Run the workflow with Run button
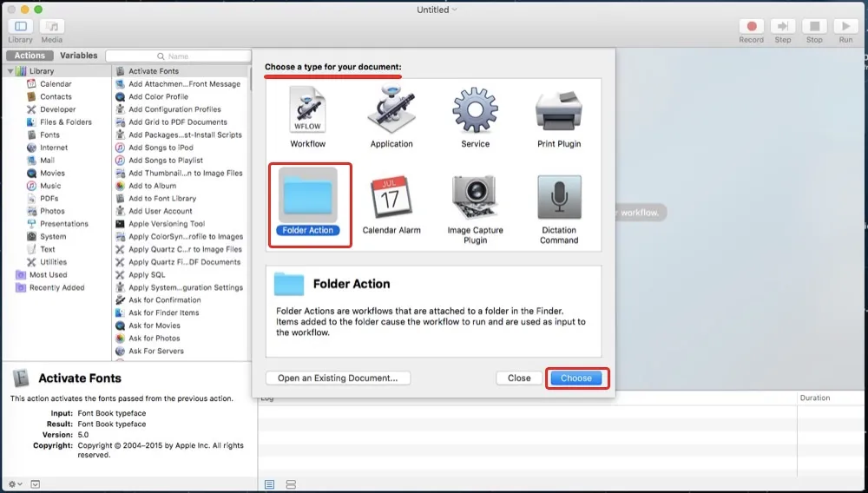The image size is (868, 493). point(845,26)
